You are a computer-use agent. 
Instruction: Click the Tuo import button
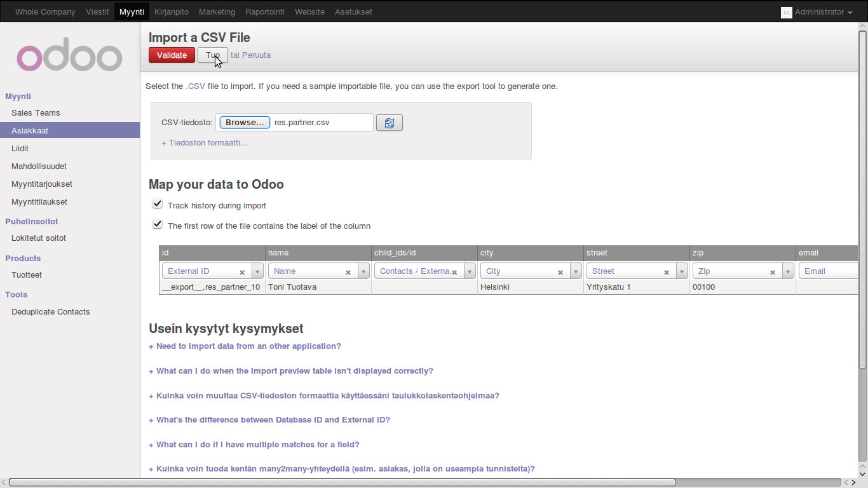212,55
